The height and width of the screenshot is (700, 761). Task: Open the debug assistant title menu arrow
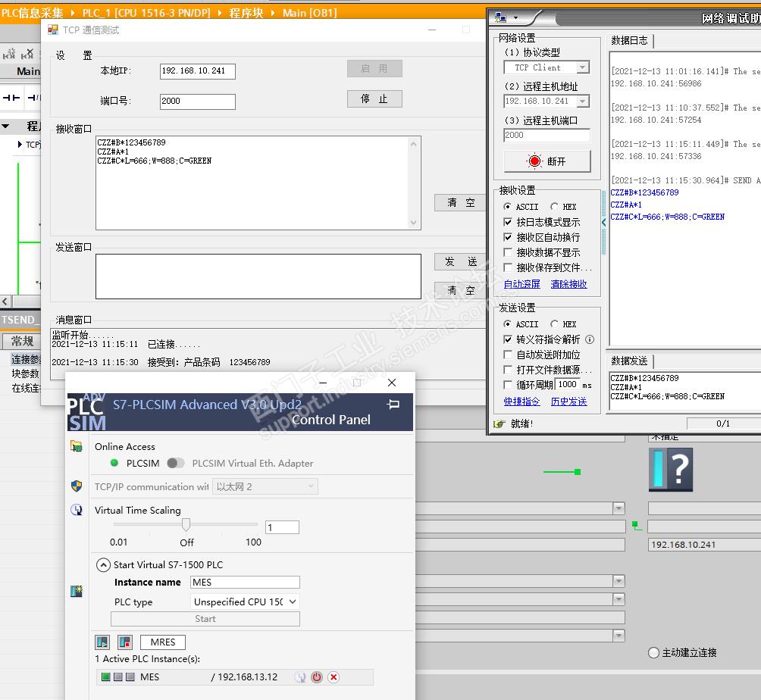tap(515, 18)
